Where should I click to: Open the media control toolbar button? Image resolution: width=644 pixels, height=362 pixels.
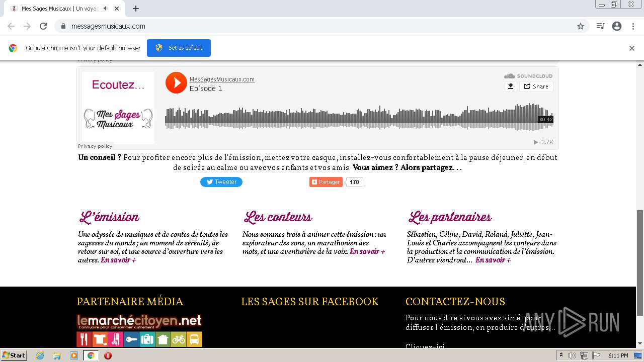(x=600, y=26)
